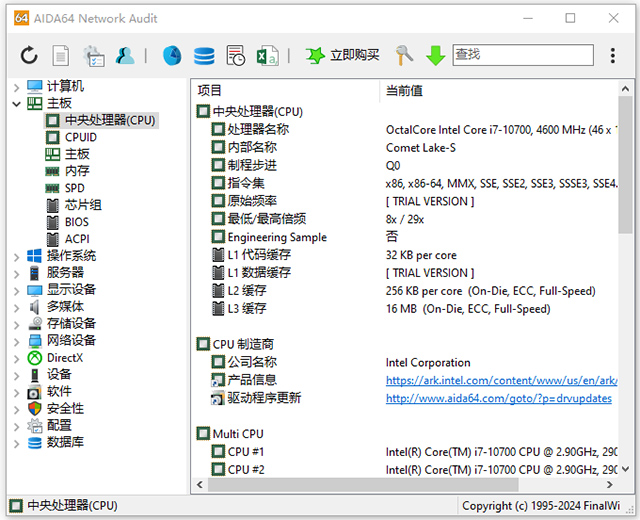Select the 网络设备 tree item label
The image size is (640, 520).
pos(71,340)
